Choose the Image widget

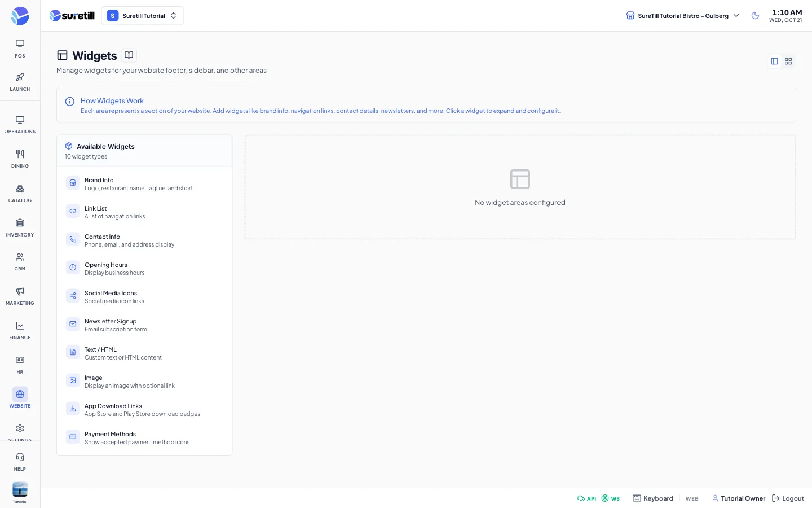144,382
